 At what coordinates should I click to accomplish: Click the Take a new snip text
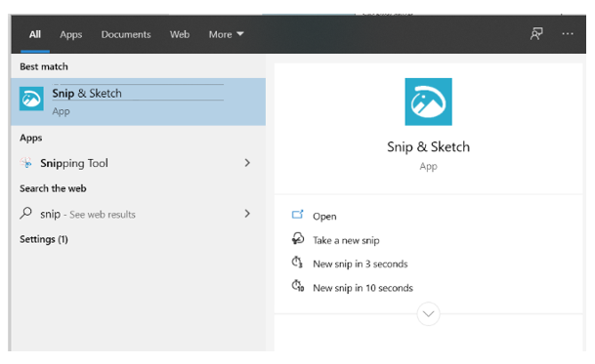coord(346,240)
